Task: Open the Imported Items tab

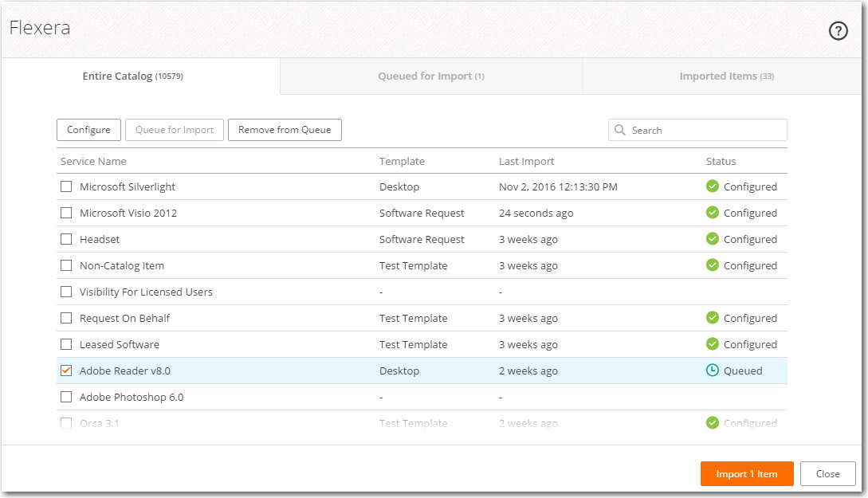Action: [726, 76]
